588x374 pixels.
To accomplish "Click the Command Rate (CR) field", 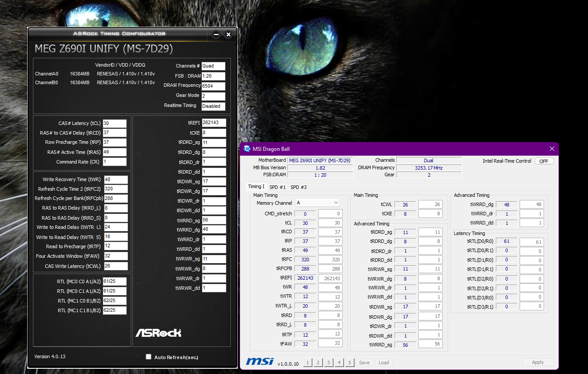I will tap(115, 162).
